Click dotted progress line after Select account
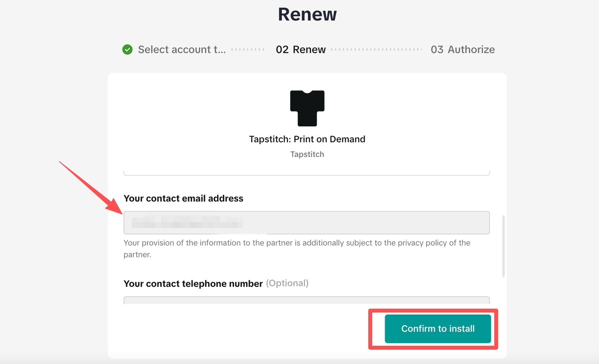This screenshot has width=599, height=364. (248, 50)
